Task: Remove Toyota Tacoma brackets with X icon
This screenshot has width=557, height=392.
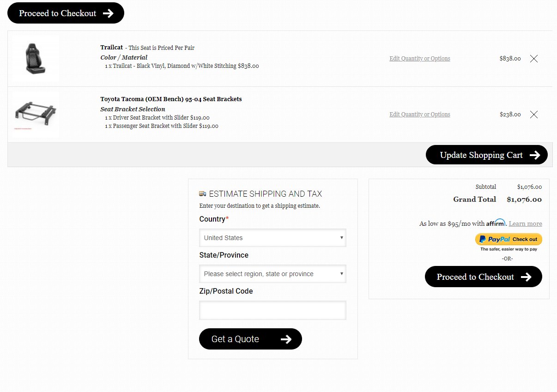Action: [534, 115]
